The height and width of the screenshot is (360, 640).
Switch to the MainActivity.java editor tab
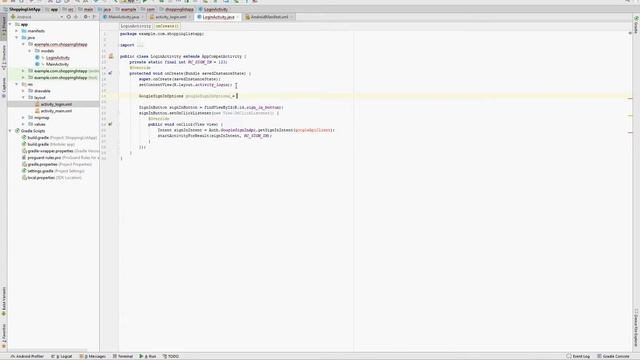(x=123, y=17)
